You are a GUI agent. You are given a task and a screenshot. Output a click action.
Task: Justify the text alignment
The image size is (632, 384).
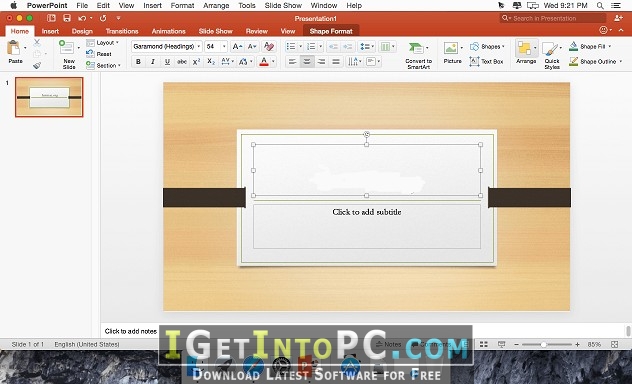(x=336, y=62)
